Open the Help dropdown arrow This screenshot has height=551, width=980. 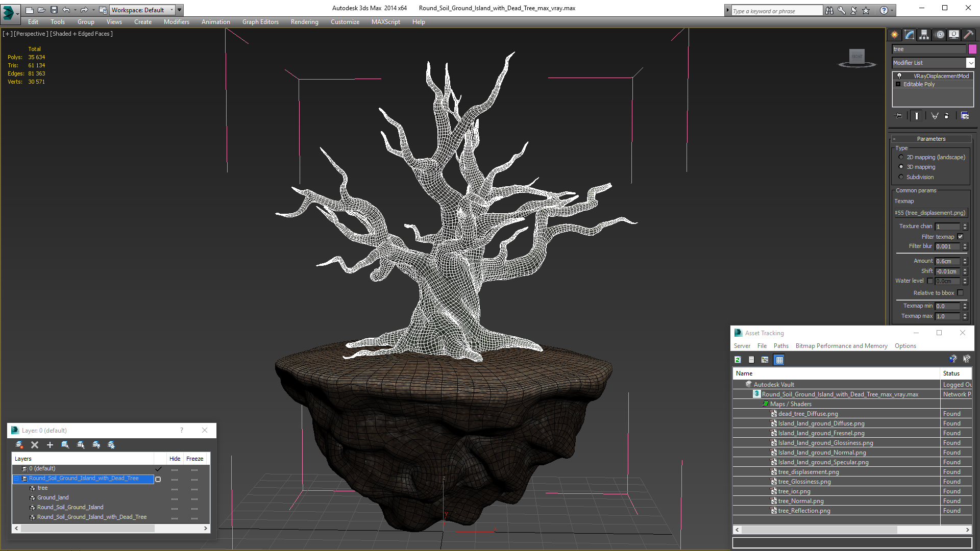coord(892,10)
